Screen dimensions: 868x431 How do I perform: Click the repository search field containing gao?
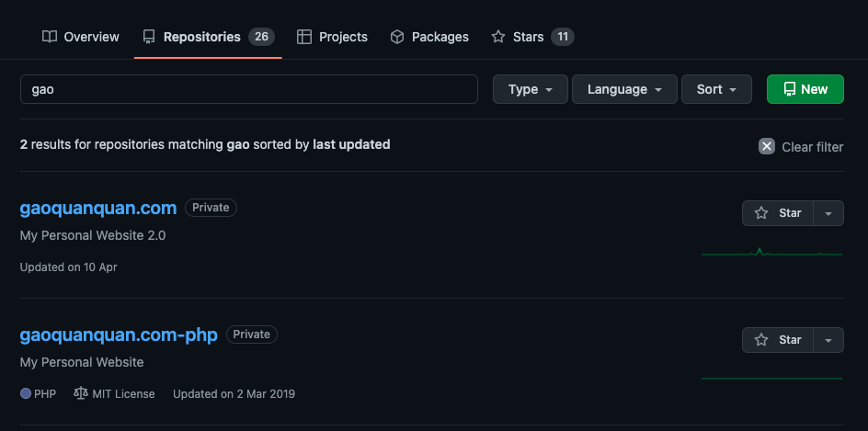coord(249,89)
